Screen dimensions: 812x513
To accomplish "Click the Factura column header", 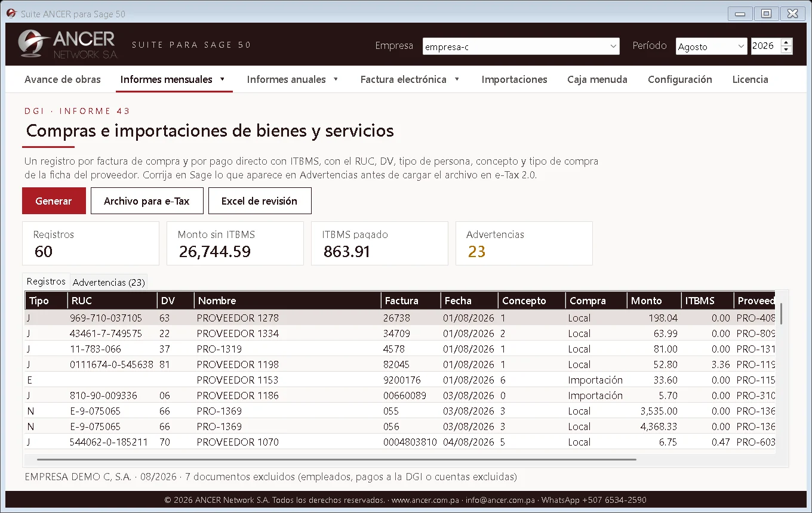I will 410,301.
